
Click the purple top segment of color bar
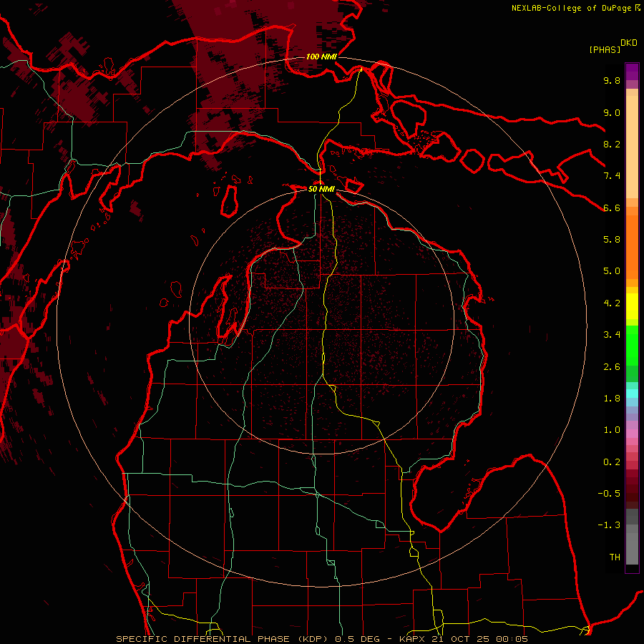632,72
